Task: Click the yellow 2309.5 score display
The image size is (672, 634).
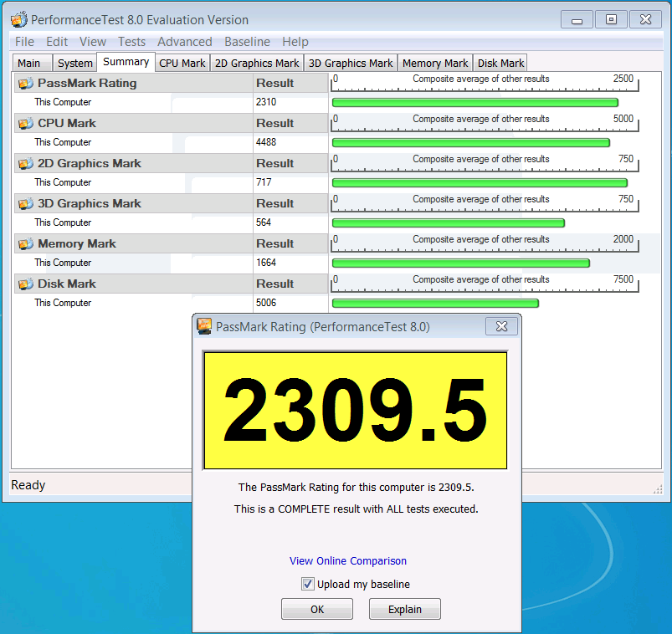Action: 356,411
